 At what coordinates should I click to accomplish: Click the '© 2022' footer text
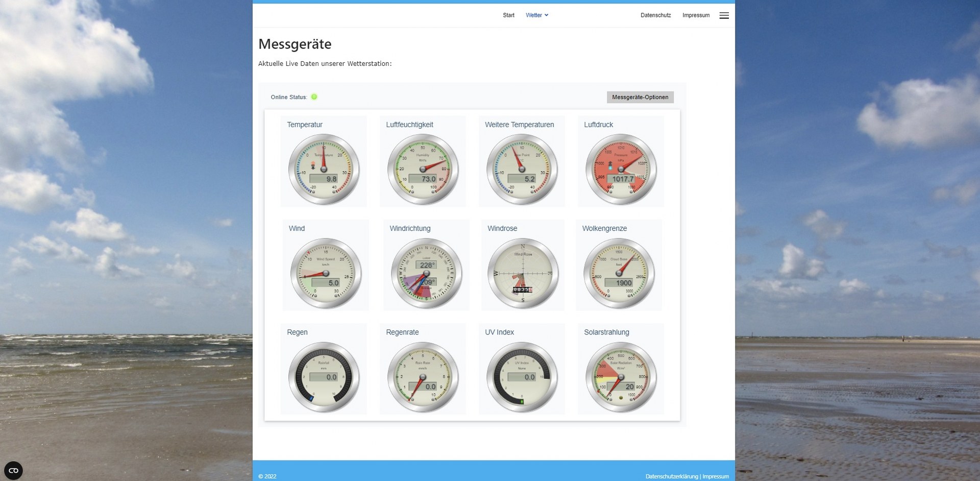267,476
